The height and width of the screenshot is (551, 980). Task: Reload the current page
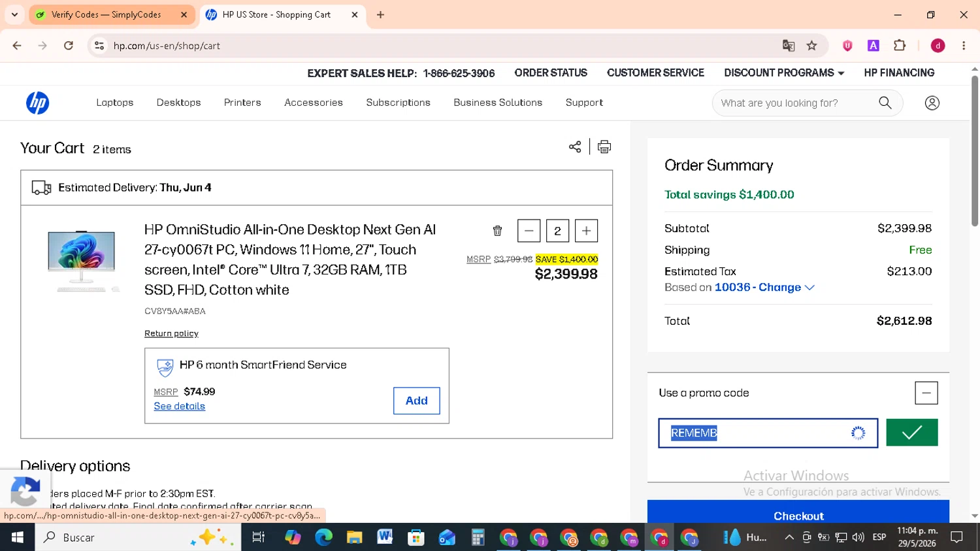69,46
